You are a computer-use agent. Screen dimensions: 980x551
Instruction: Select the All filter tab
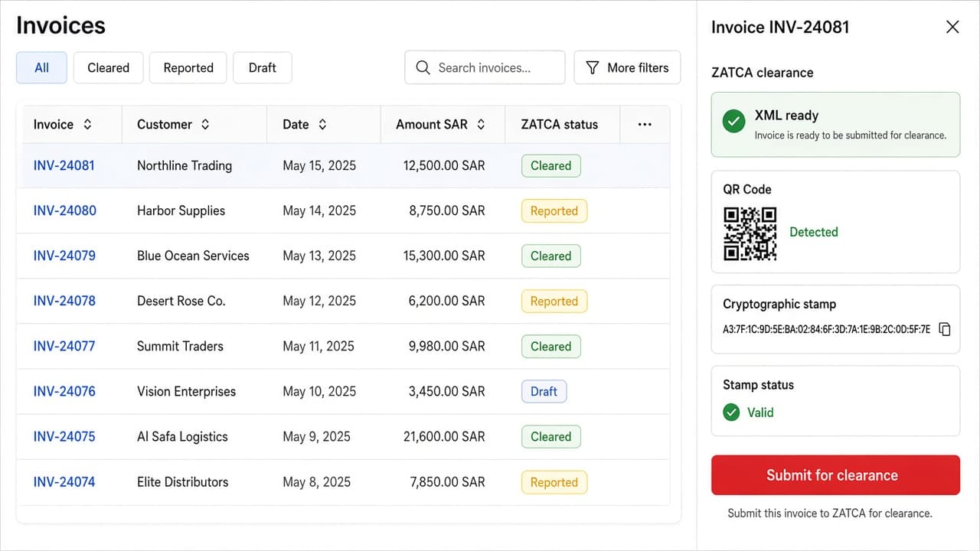[41, 67]
